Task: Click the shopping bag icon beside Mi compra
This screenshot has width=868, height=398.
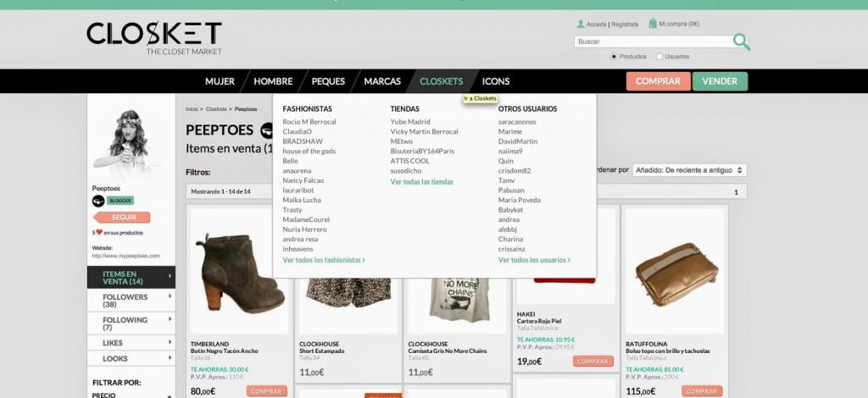Action: [652, 24]
